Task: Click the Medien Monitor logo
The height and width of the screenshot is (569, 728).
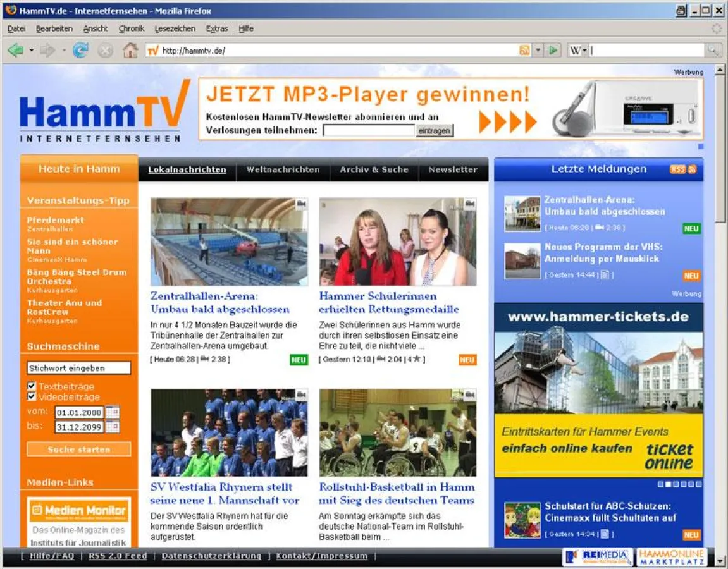Action: click(78, 510)
